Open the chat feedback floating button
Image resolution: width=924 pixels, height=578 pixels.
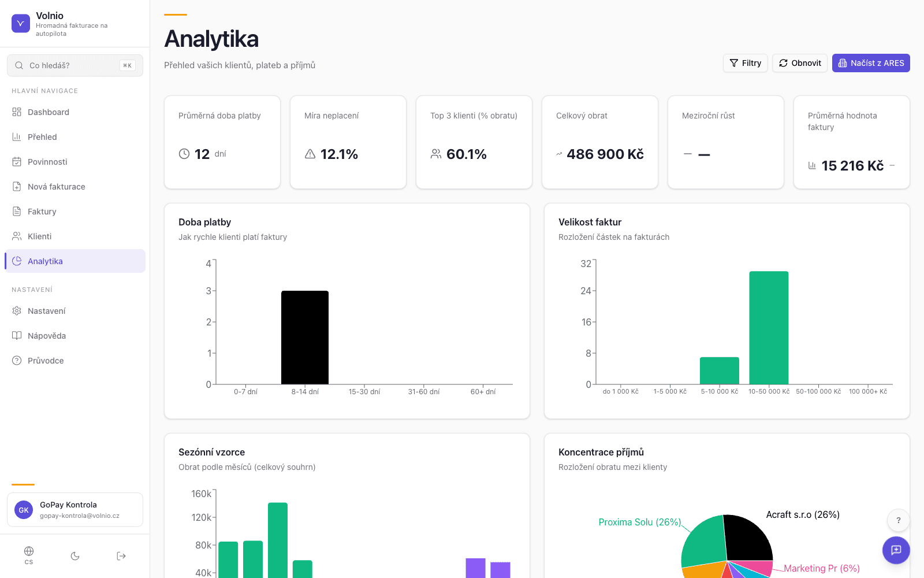pos(896,550)
